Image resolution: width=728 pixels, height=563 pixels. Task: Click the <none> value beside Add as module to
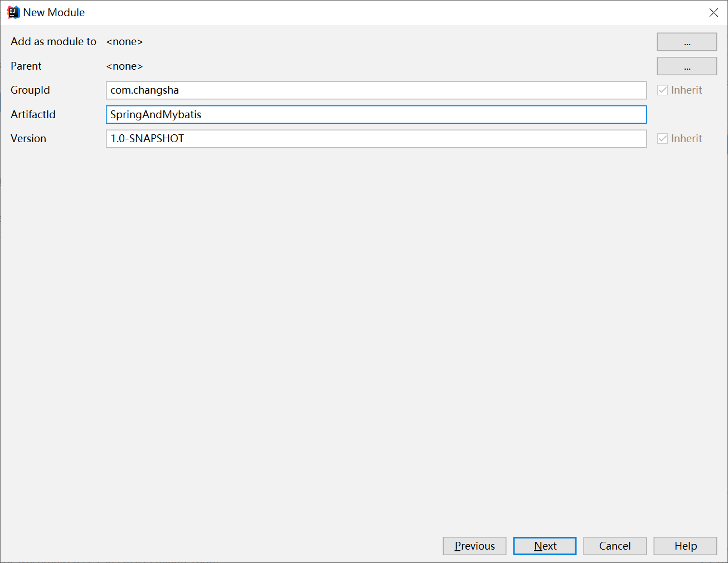point(124,42)
